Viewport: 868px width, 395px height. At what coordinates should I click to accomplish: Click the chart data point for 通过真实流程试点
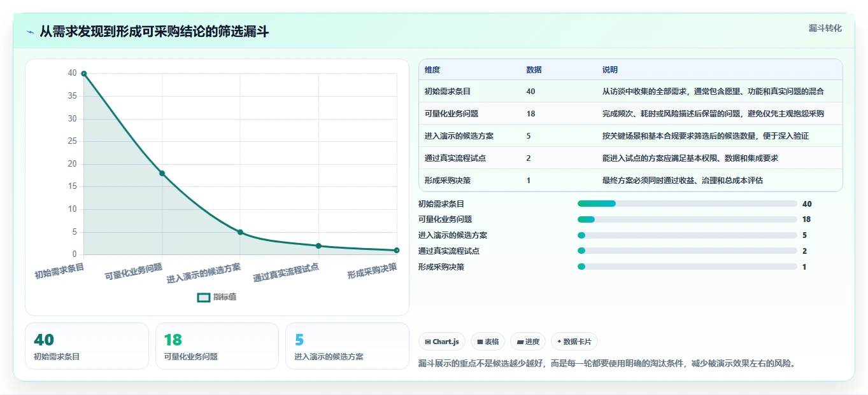coord(318,246)
